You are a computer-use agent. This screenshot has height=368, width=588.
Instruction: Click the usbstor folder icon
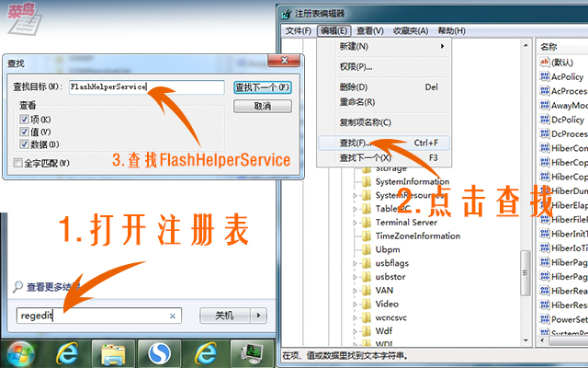pos(367,277)
